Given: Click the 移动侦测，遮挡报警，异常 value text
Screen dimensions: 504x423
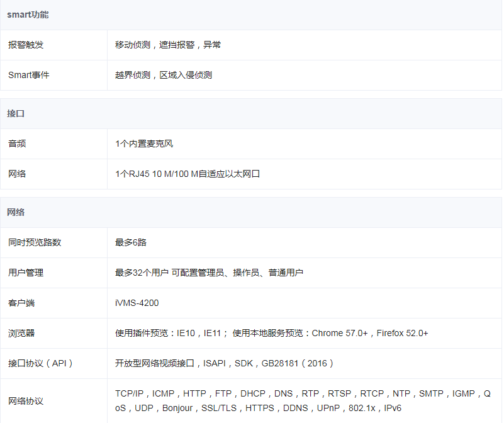Looking at the screenshot, I should click(x=168, y=45).
